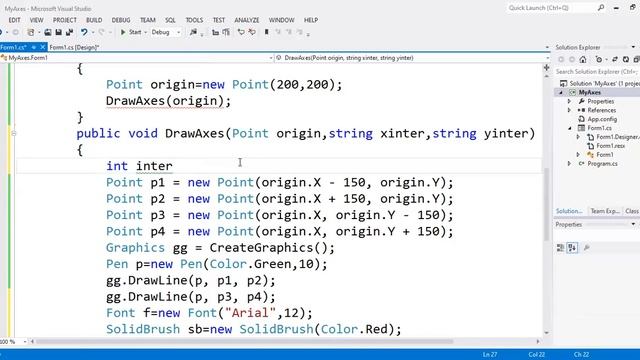Click Sync with Active Document icon

point(615,60)
